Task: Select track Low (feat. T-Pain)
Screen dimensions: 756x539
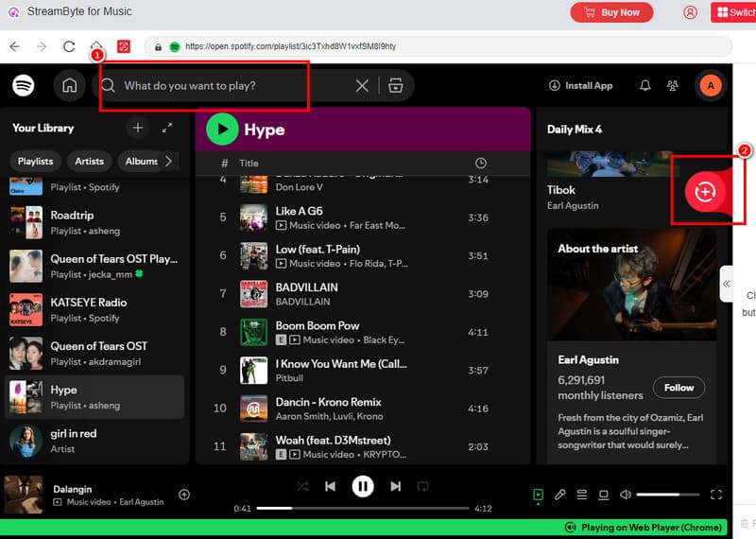Action: (363, 255)
